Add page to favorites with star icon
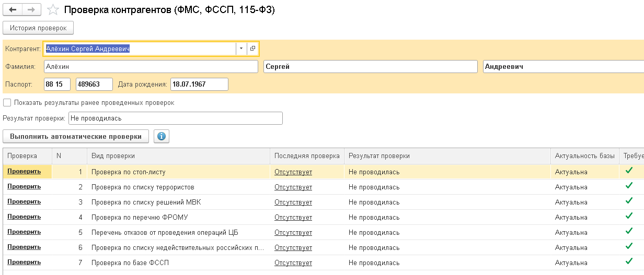Viewport: 644px width, 275px height. 53,10
